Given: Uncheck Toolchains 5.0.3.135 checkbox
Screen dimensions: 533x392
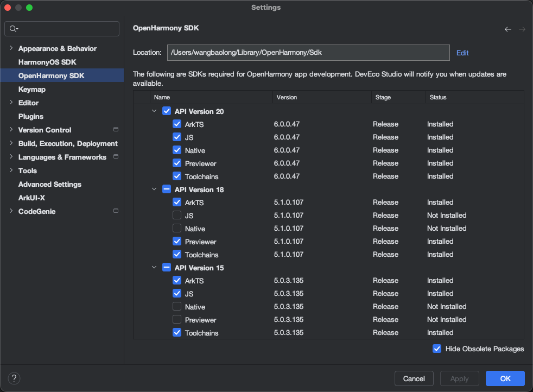Looking at the screenshot, I should click(177, 332).
